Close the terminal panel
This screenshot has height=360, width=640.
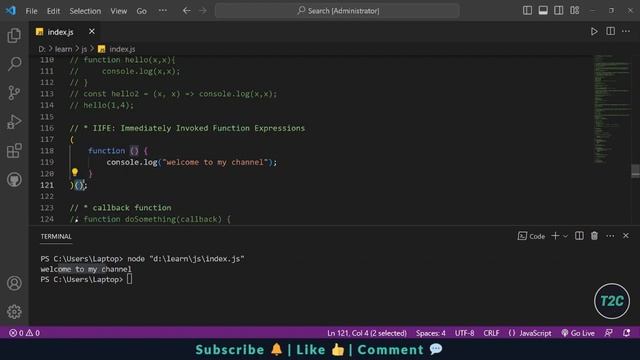tap(626, 236)
